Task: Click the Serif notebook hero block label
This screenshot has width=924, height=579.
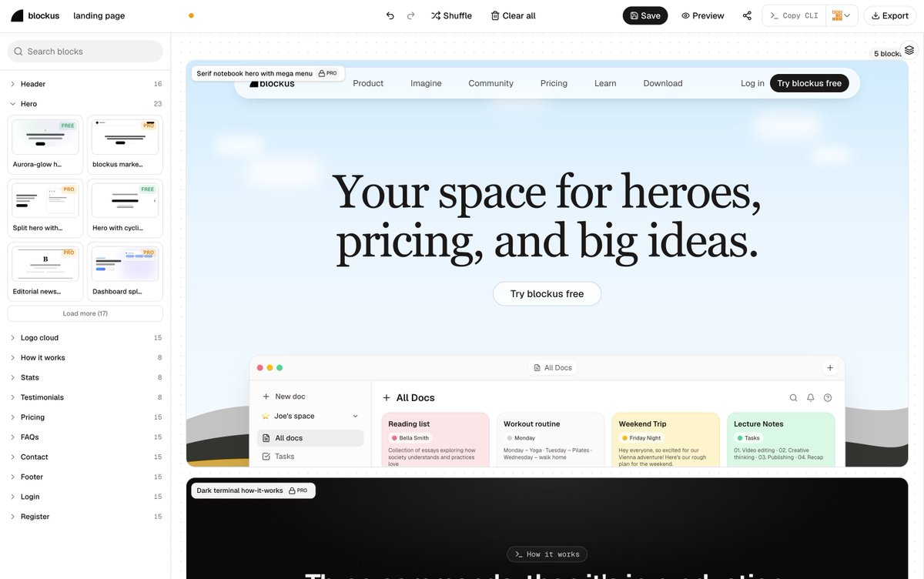Action: [266, 73]
